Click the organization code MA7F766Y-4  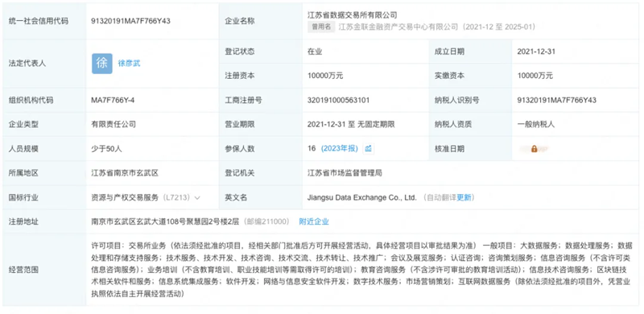click(113, 101)
